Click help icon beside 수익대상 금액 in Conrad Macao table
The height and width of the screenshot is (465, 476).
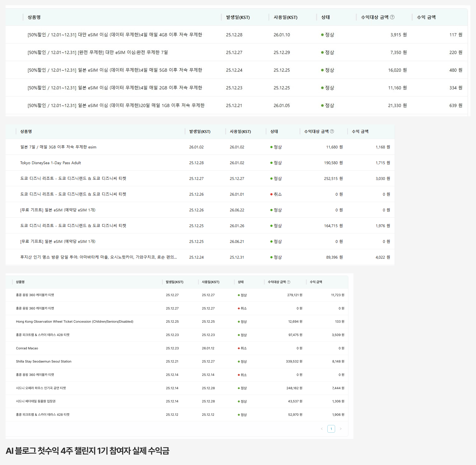tap(289, 282)
